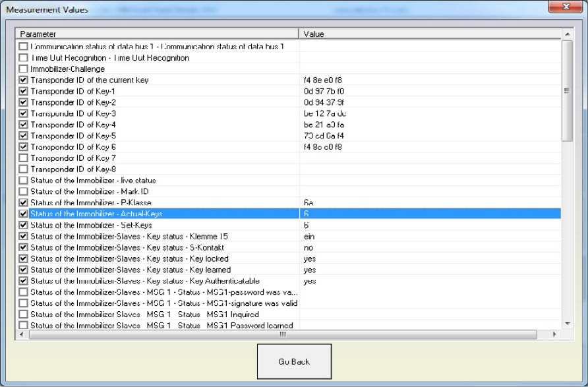Enable the Immobilizer-Challenge checkbox
This screenshot has width=588, height=387.
(x=24, y=69)
